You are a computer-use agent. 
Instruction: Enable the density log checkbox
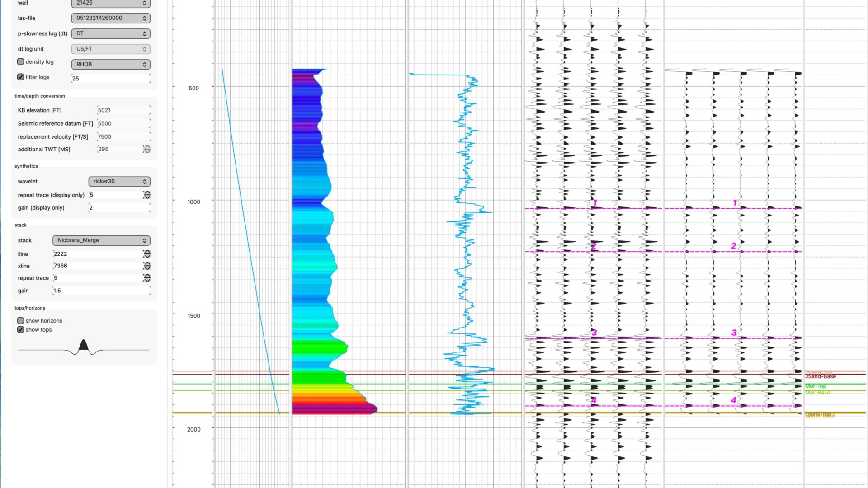(x=20, y=61)
